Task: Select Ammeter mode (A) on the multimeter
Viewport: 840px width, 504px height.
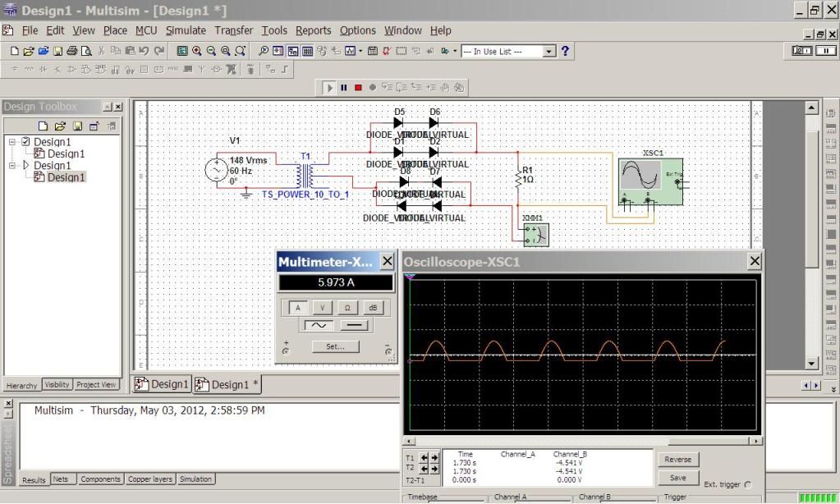Action: [298, 308]
